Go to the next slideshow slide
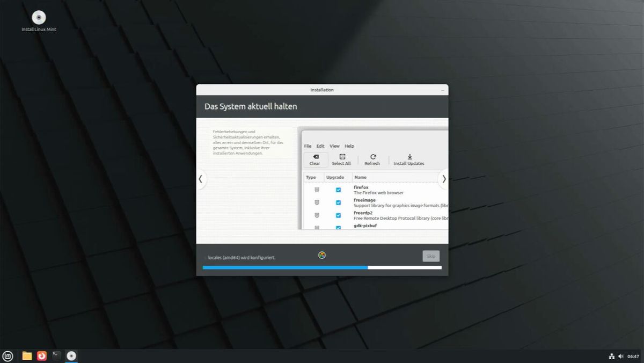Viewport: 644px width, 363px height. point(443,179)
